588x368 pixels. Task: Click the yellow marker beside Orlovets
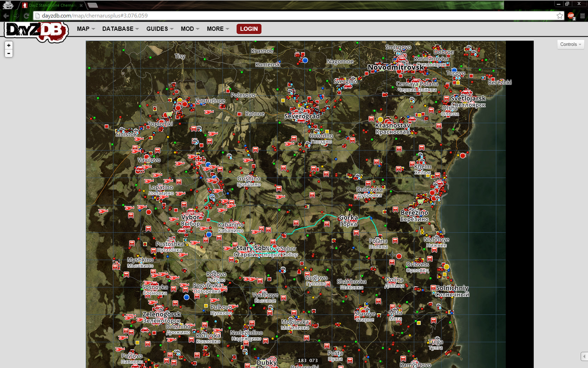446,266
